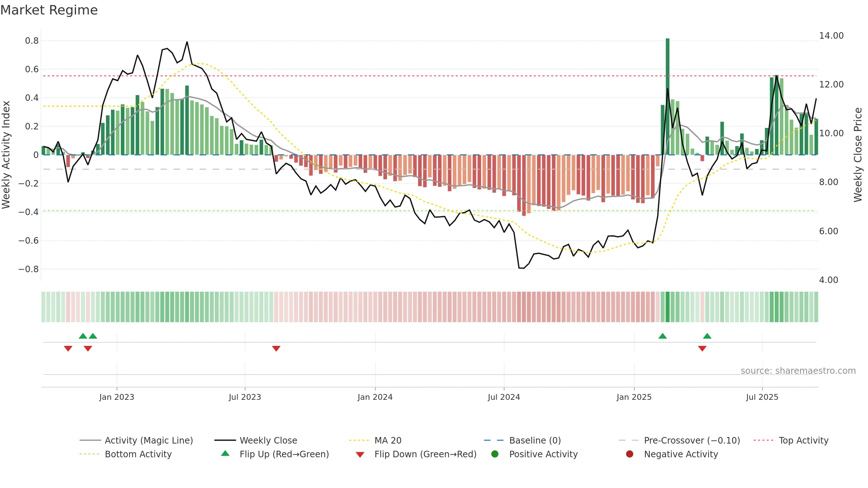
Task: Click the Jul 2023 x-axis label
Action: click(x=245, y=397)
